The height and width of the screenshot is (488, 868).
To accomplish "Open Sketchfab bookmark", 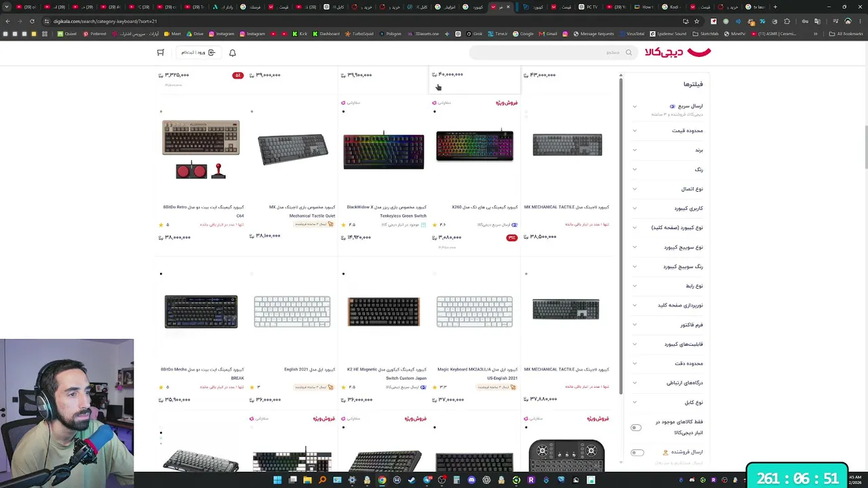I will click(705, 34).
